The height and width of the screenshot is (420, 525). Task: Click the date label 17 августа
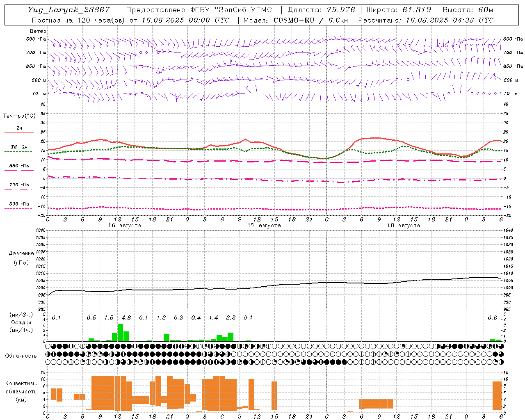[264, 226]
